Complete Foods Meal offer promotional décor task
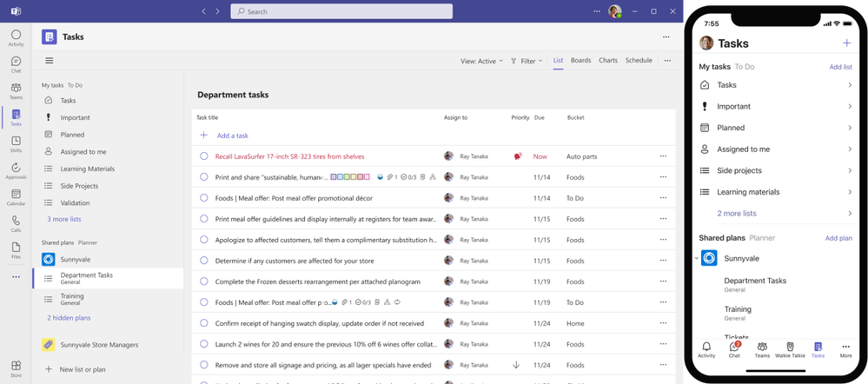 [x=203, y=198]
